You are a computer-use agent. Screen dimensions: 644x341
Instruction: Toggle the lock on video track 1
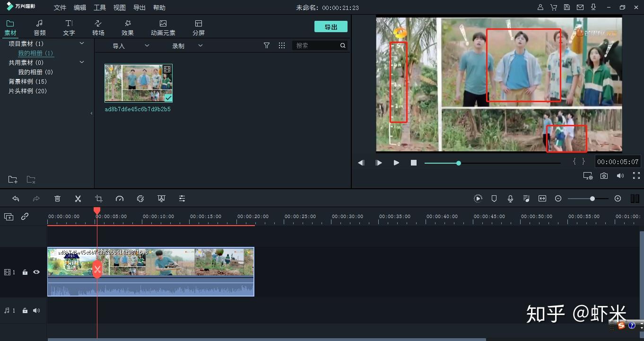25,272
